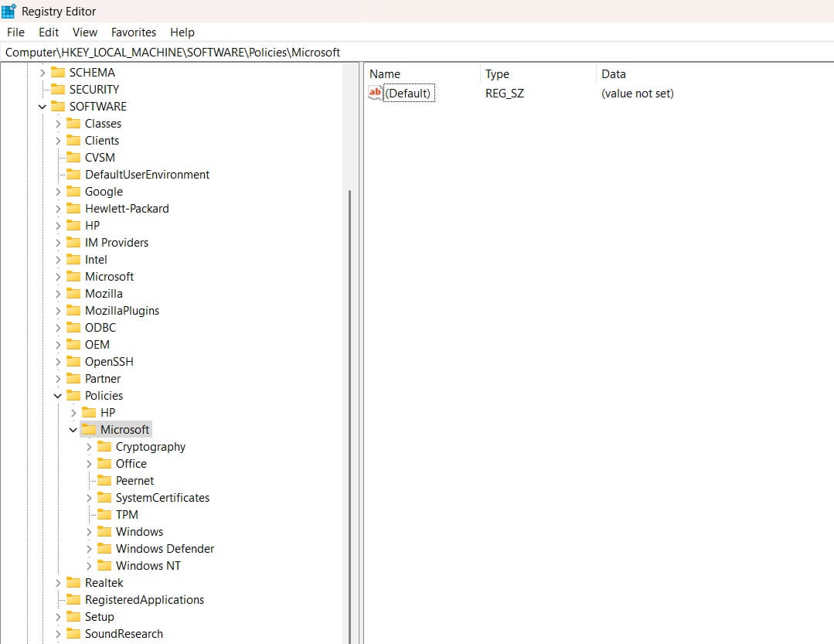Click the Peernet folder icon
The width and height of the screenshot is (834, 644).
coord(104,480)
